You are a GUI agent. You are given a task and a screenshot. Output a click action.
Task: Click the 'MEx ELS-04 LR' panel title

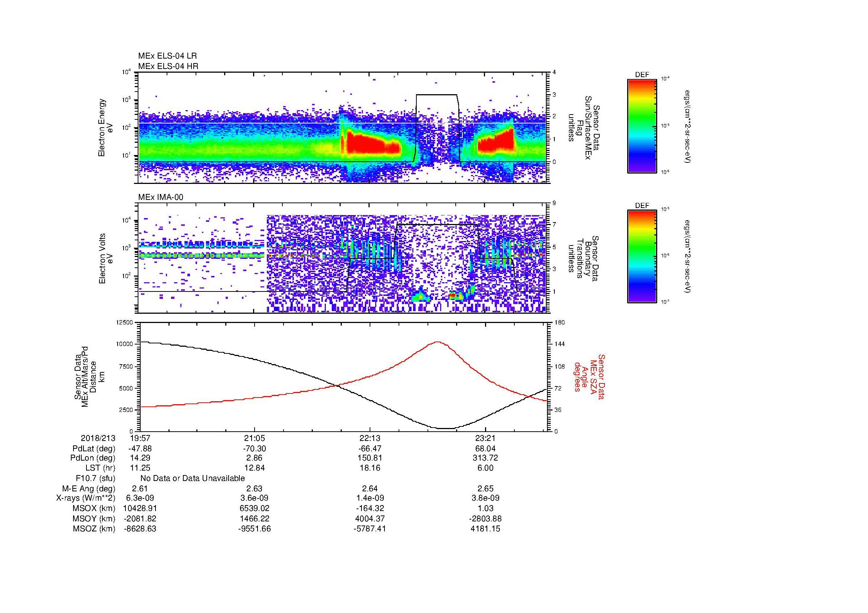[167, 56]
